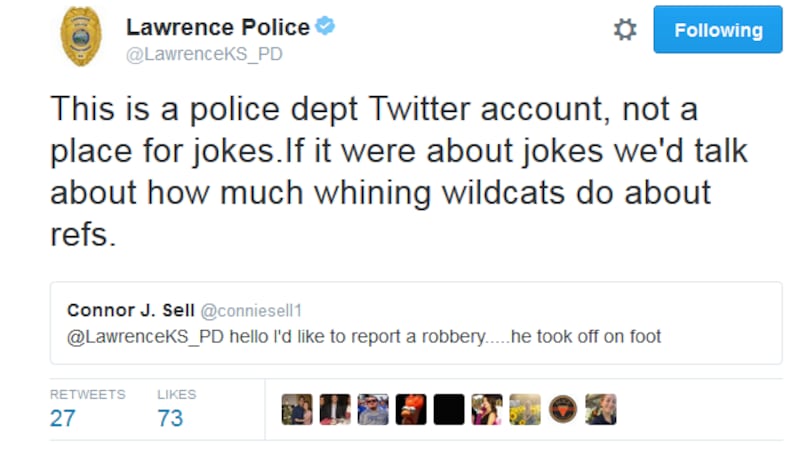Click the sunflower liker avatar
800x450 pixels.
click(x=525, y=409)
